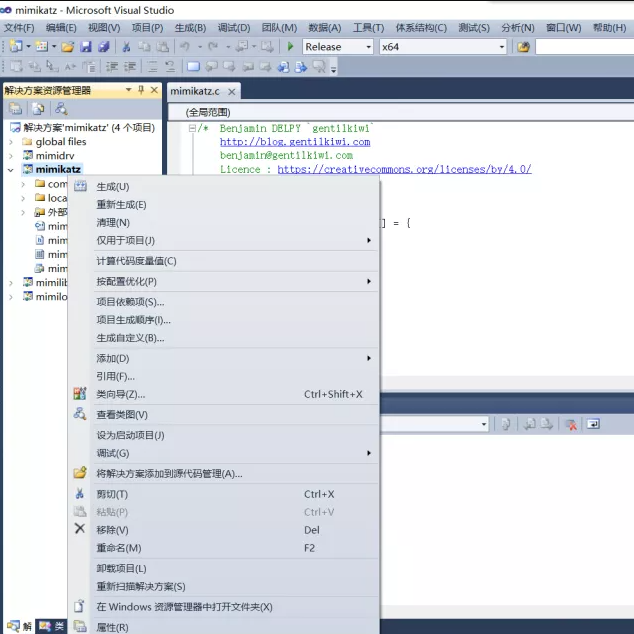Toggle word wrap icon in output pane

pyautogui.click(x=593, y=424)
